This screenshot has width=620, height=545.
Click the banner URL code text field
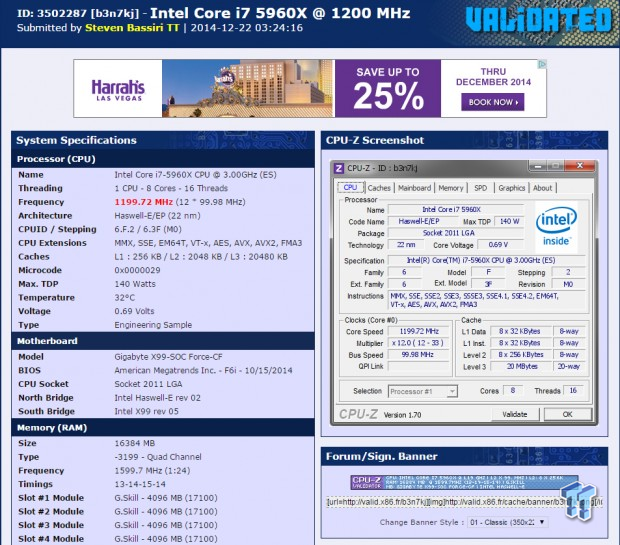pyautogui.click(x=464, y=502)
